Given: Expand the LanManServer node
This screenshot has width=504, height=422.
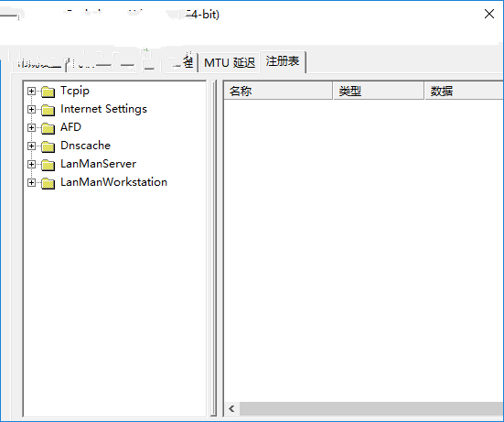Looking at the screenshot, I should tap(31, 165).
